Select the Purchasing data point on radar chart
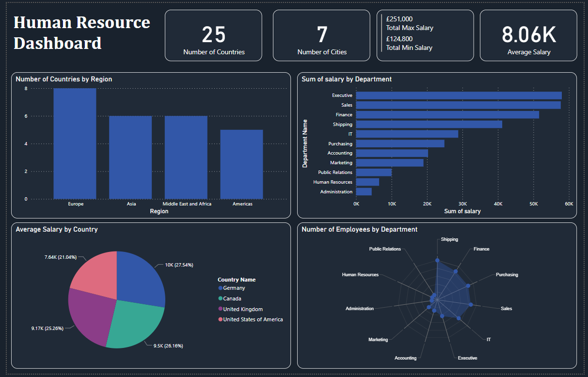 point(468,286)
